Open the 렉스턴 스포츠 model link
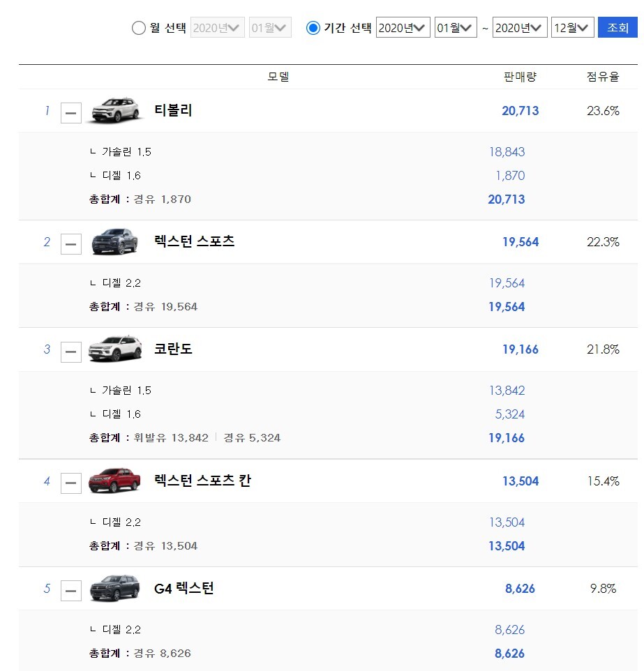This screenshot has width=644, height=671. coord(195,241)
